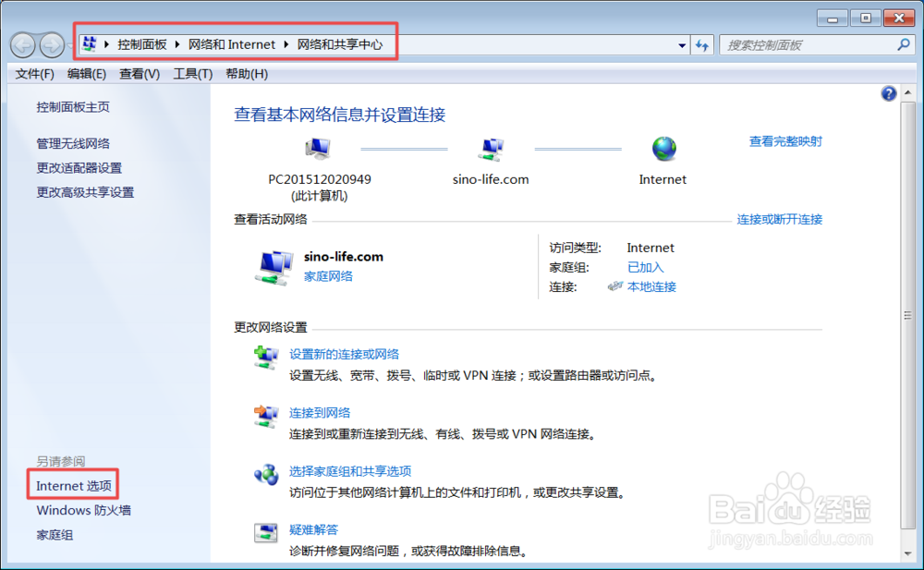Open the address bar history dropdown

pos(681,44)
